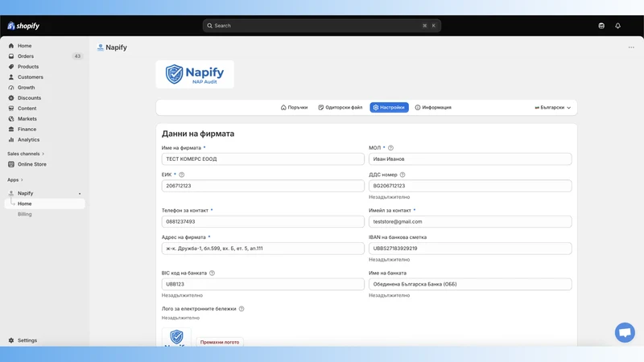This screenshot has height=362, width=644.
Task: Open the store account icon in top bar
Action: [x=601, y=26]
